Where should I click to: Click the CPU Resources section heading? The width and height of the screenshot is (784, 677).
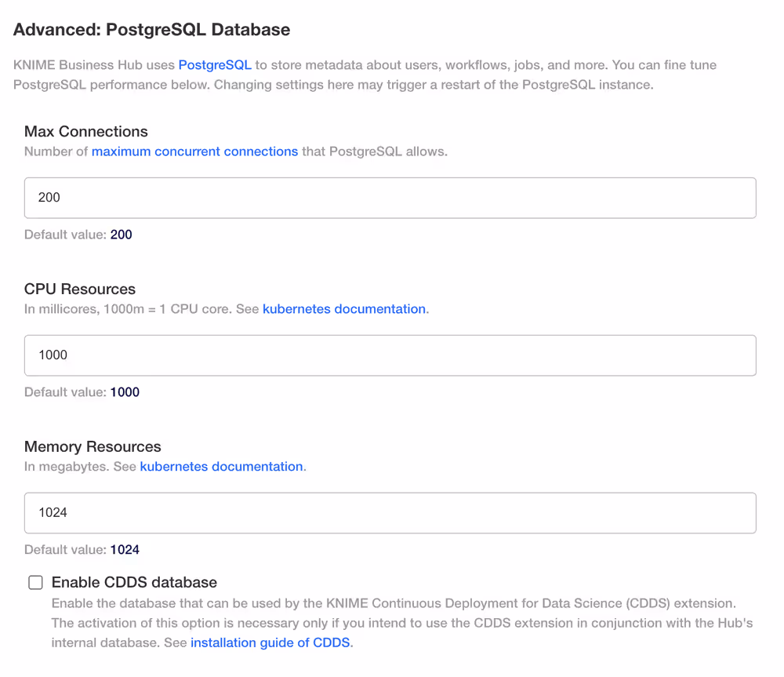[79, 289]
